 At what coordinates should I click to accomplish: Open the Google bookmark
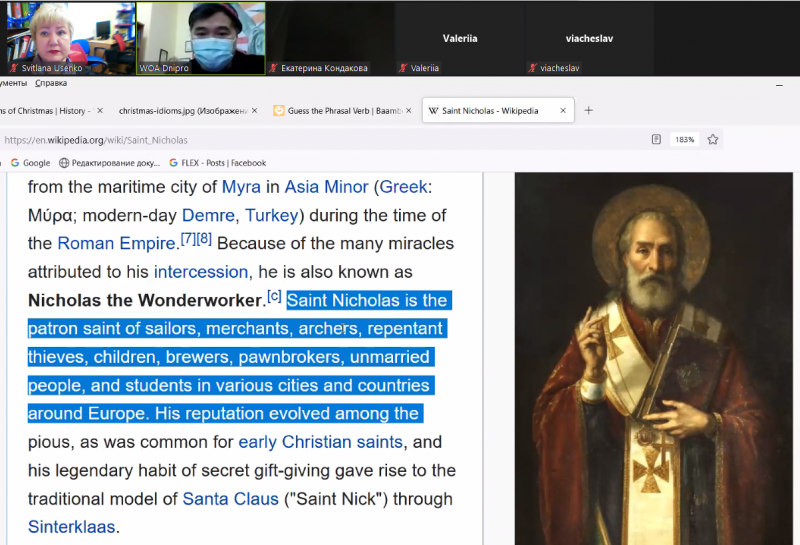coord(31,163)
